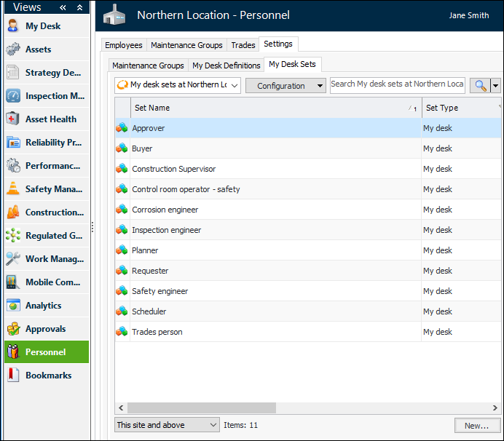Open the Analytics view icon
Image resolution: width=504 pixels, height=441 pixels.
13,306
